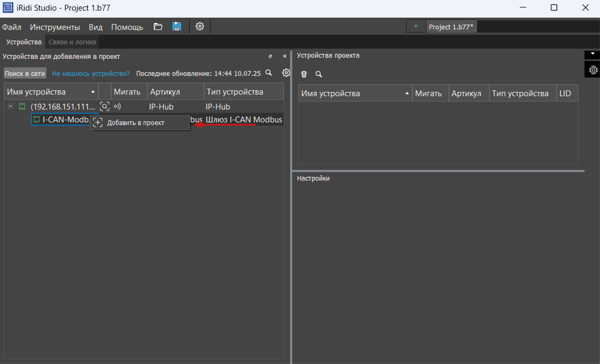Switch to the "Связи и логика" tab

pos(72,42)
